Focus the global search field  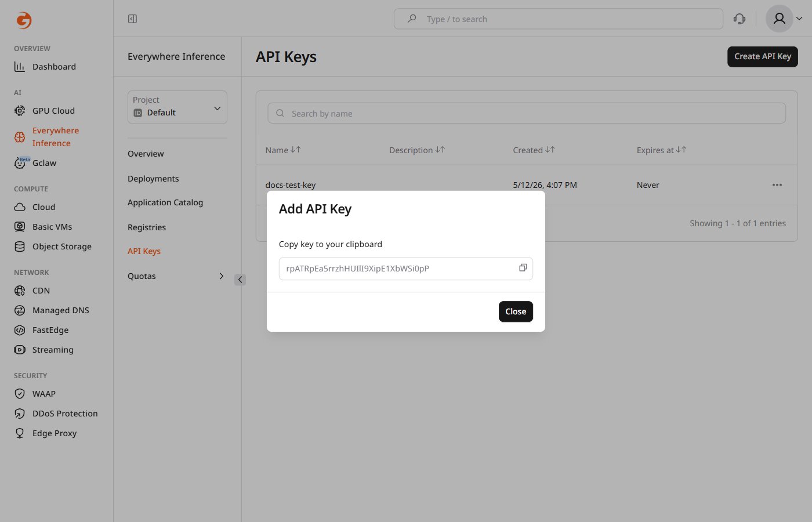click(559, 19)
